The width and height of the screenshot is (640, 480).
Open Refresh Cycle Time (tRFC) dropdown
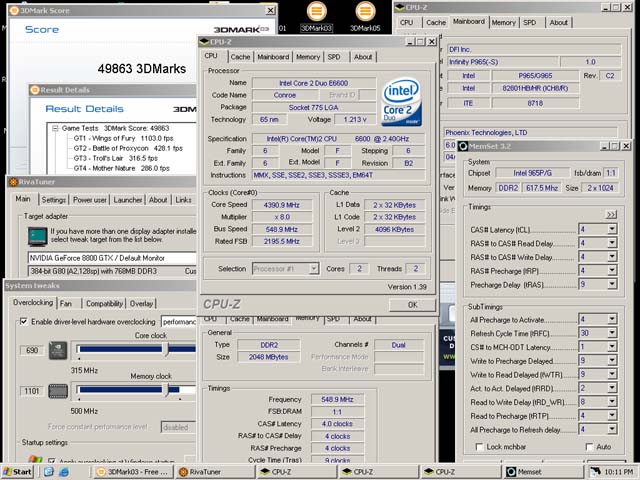(x=612, y=333)
